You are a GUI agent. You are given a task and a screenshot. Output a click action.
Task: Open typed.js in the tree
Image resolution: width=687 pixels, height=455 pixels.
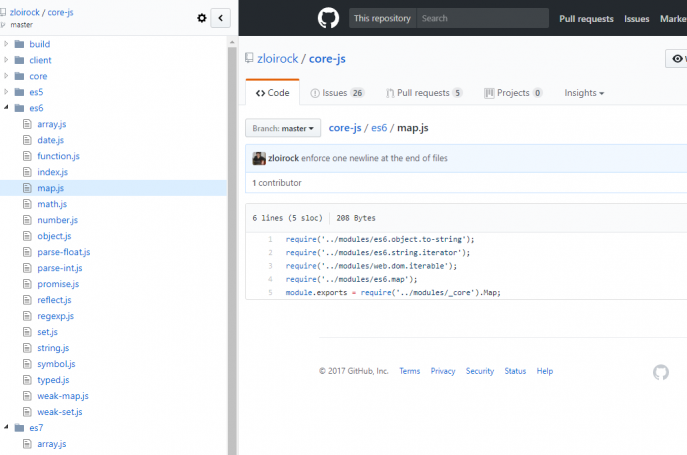click(x=53, y=380)
